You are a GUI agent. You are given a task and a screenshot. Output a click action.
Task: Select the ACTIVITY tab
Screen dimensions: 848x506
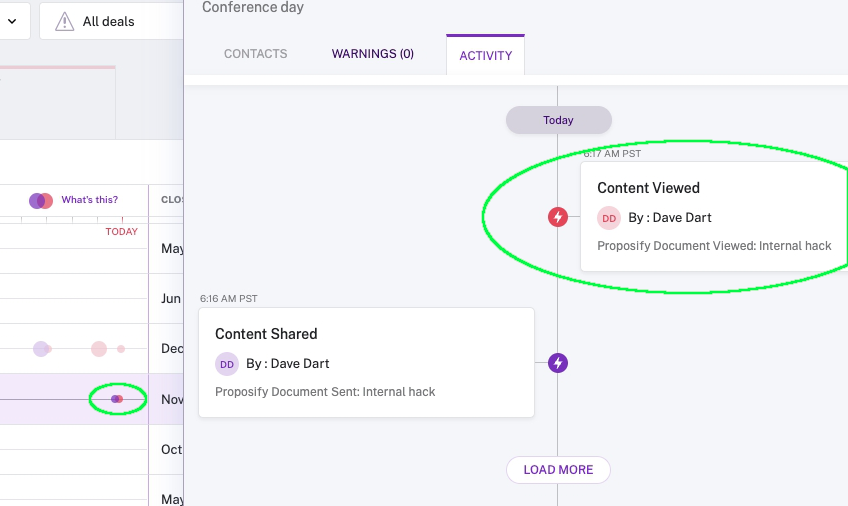(x=486, y=56)
